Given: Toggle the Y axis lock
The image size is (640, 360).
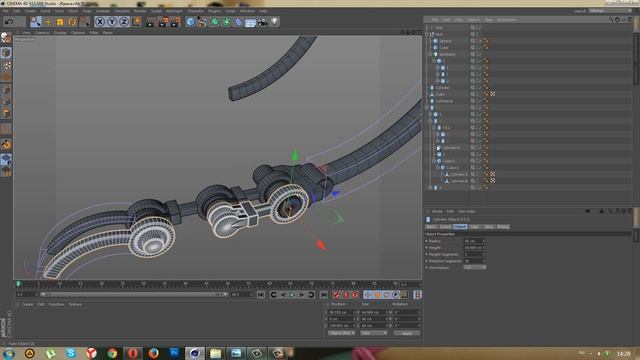Looking at the screenshot, I should [112, 21].
